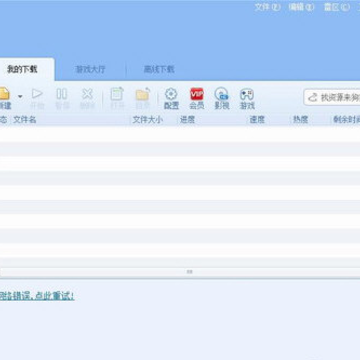360x360 pixels.
Task: Switch to 离线下载 tab
Action: (x=159, y=69)
